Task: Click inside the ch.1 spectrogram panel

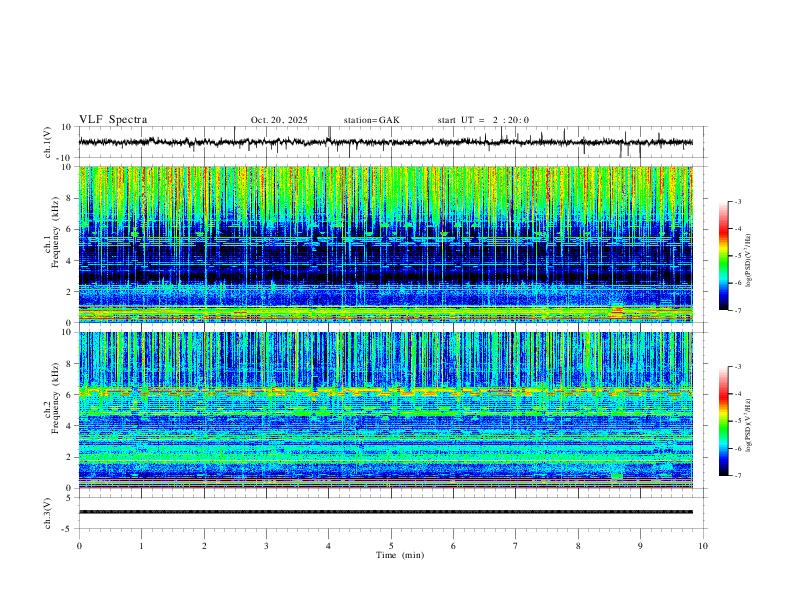Action: pos(385,244)
